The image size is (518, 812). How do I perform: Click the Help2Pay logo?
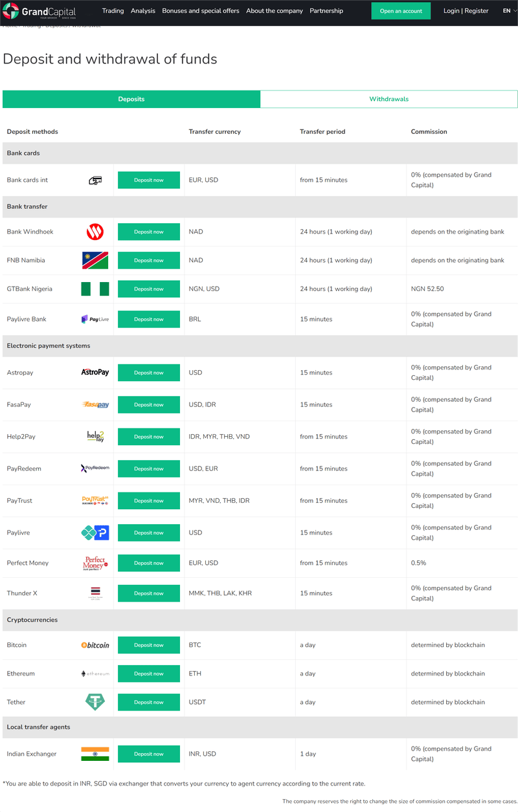click(x=95, y=437)
